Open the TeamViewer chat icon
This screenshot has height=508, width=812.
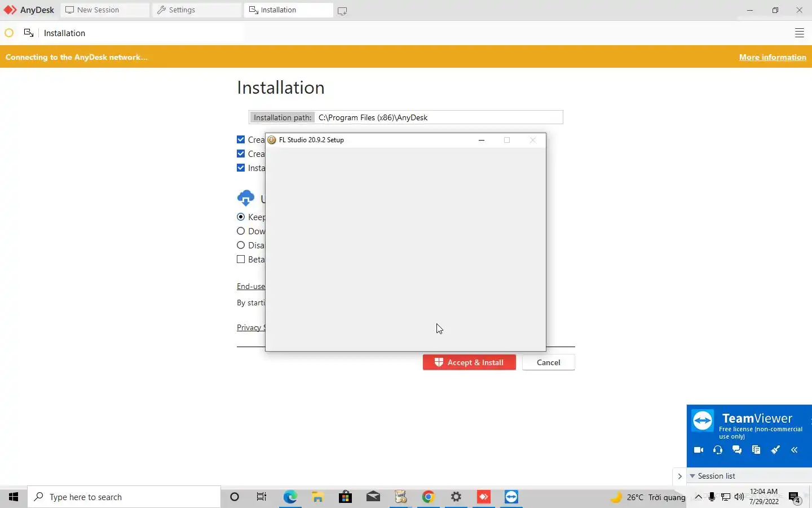pos(737,450)
